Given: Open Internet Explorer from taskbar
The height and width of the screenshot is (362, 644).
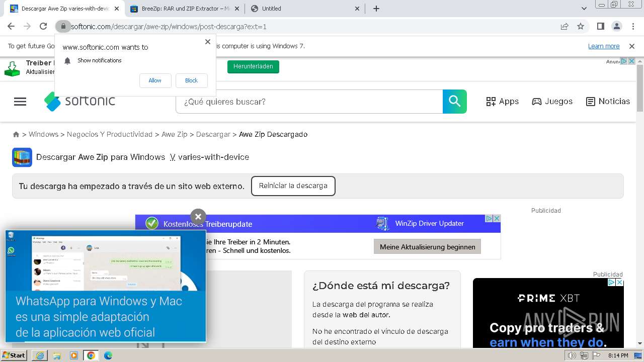Looking at the screenshot, I should (x=41, y=355).
